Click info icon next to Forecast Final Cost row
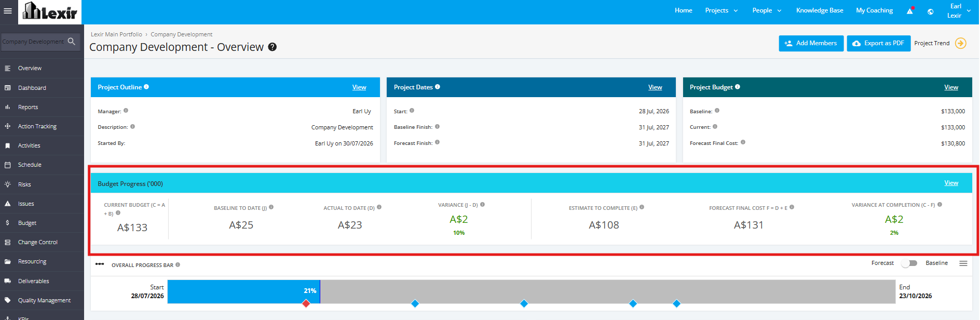Viewport: 980px width, 320px height. pyautogui.click(x=743, y=142)
